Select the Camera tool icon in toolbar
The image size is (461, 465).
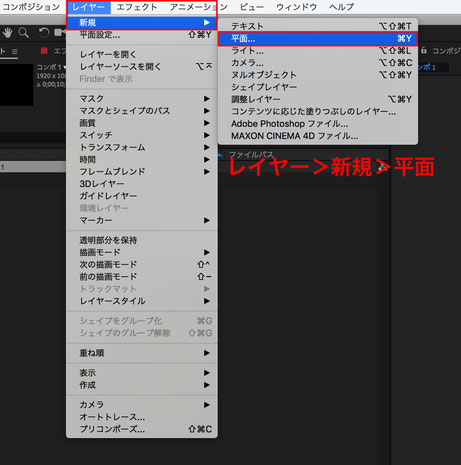(60, 33)
